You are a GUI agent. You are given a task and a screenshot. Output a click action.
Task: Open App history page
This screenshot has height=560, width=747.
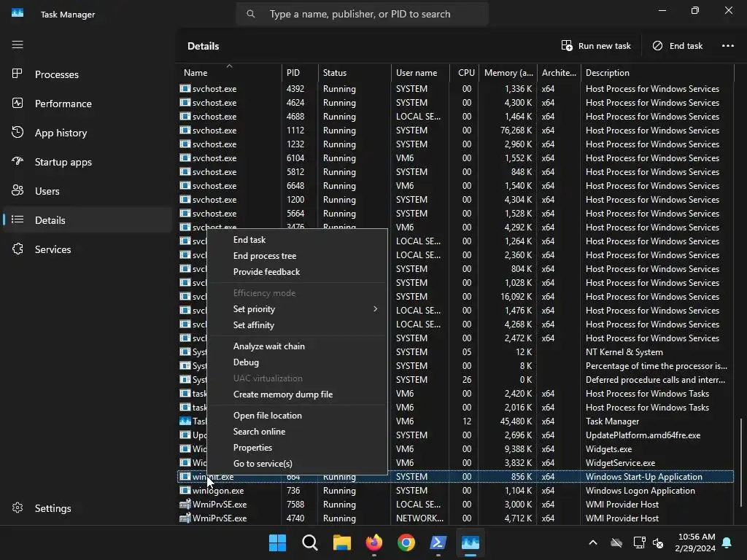click(x=88, y=133)
